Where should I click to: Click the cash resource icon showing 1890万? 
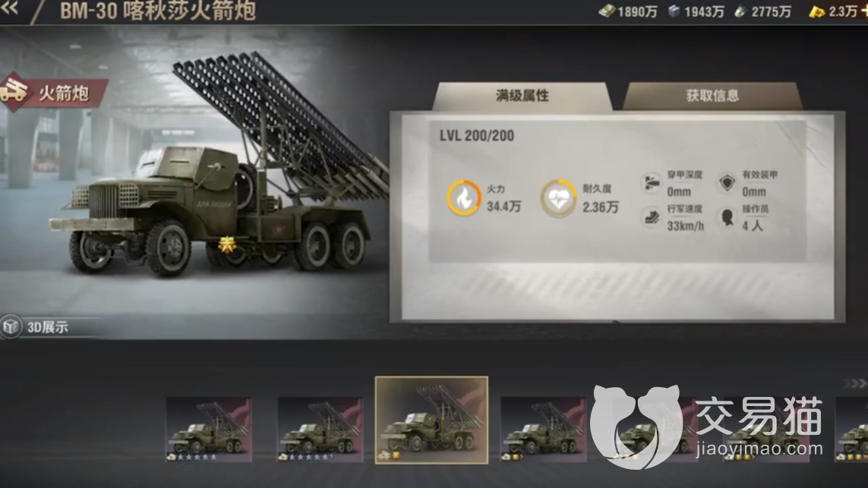pos(608,11)
